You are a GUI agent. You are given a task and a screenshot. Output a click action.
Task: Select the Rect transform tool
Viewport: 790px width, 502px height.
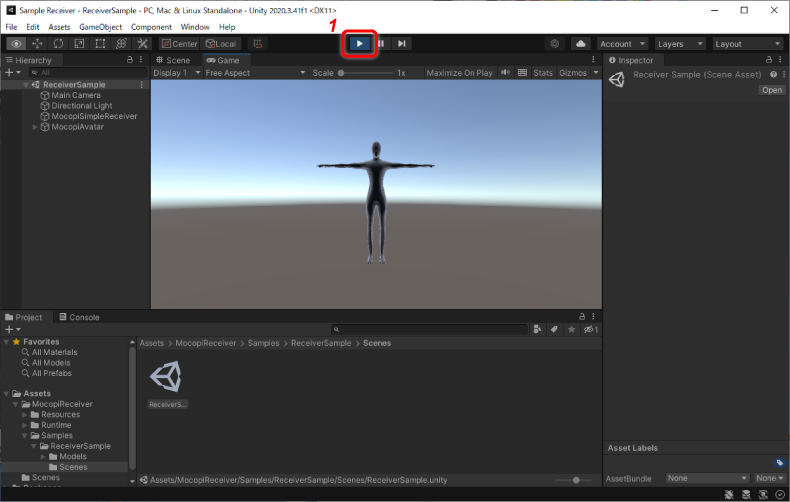(100, 44)
